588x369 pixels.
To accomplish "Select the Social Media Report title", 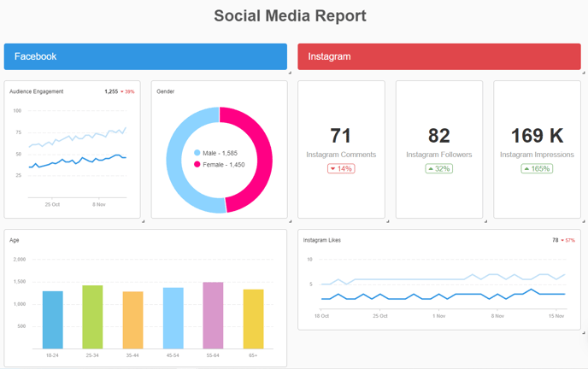I will coord(290,16).
